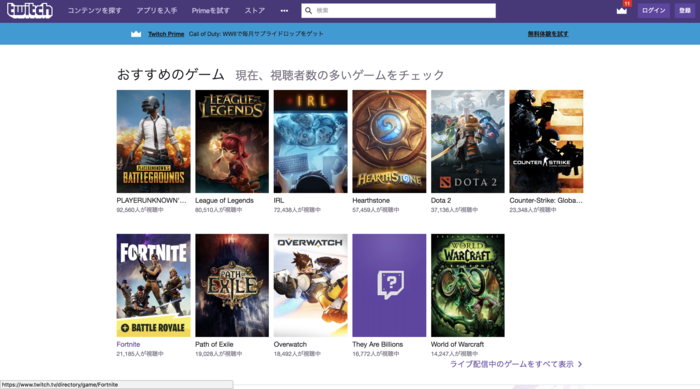Open Path of Exile box art
700x389 pixels.
tap(232, 285)
